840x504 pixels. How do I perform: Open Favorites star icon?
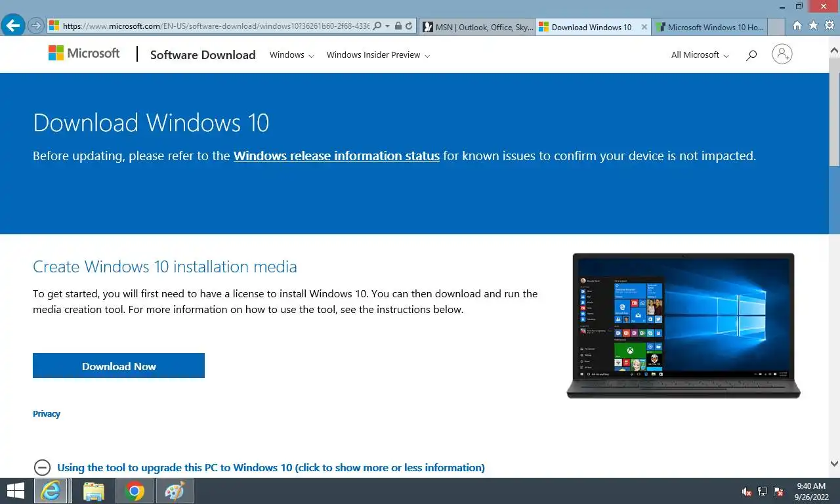[x=813, y=26]
